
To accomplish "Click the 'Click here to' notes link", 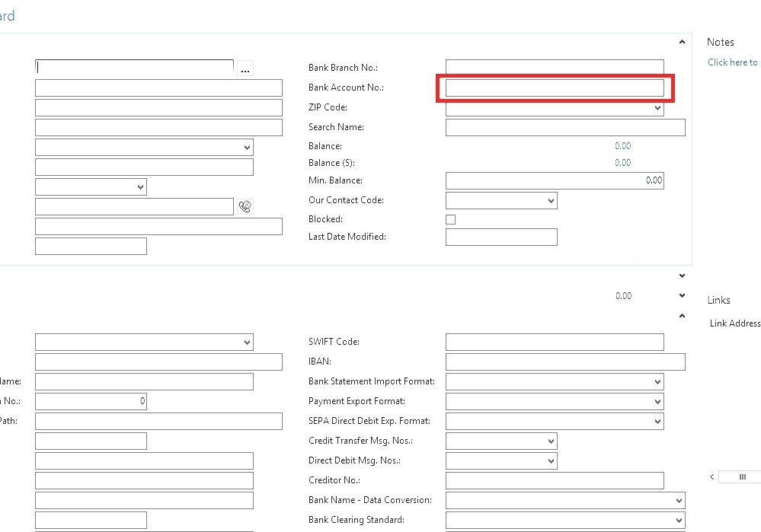I will pyautogui.click(x=732, y=62).
